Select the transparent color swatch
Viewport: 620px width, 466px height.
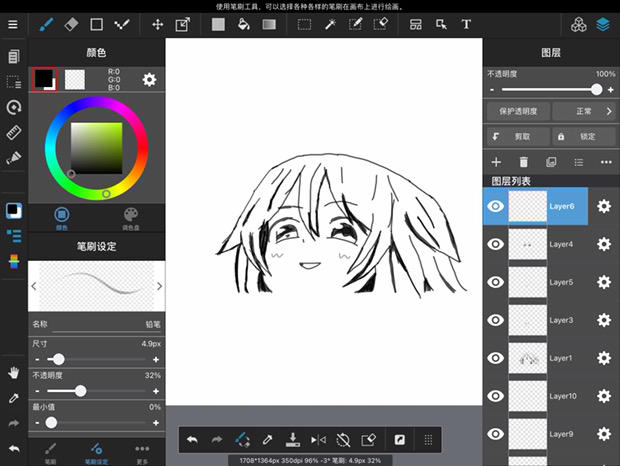(75, 79)
